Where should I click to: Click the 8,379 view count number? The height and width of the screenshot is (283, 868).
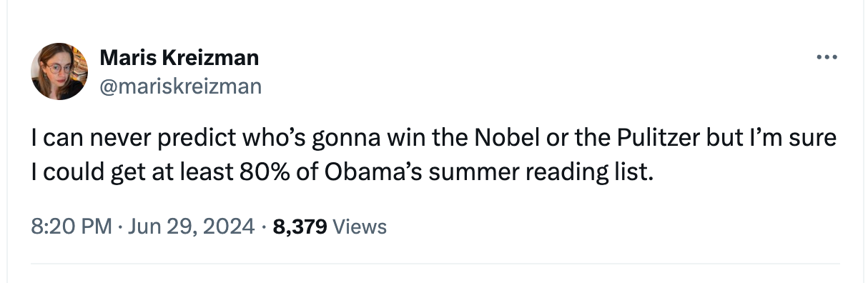pyautogui.click(x=300, y=227)
